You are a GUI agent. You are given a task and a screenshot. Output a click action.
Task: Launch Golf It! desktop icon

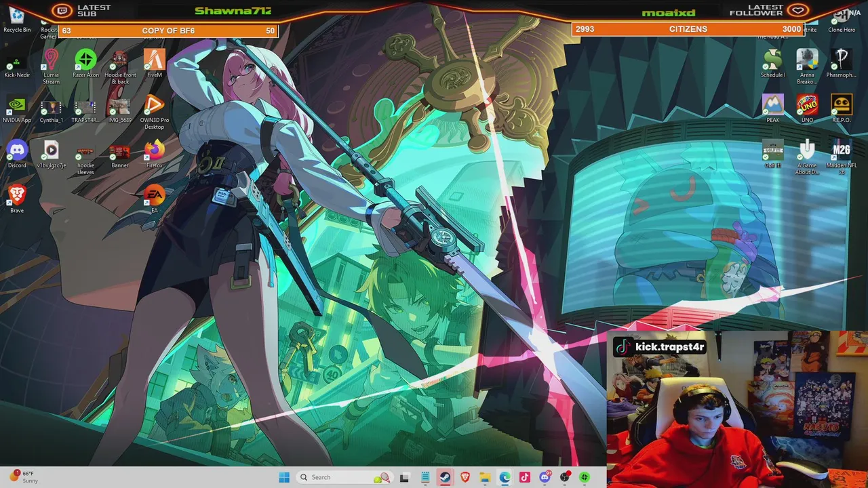(x=772, y=155)
